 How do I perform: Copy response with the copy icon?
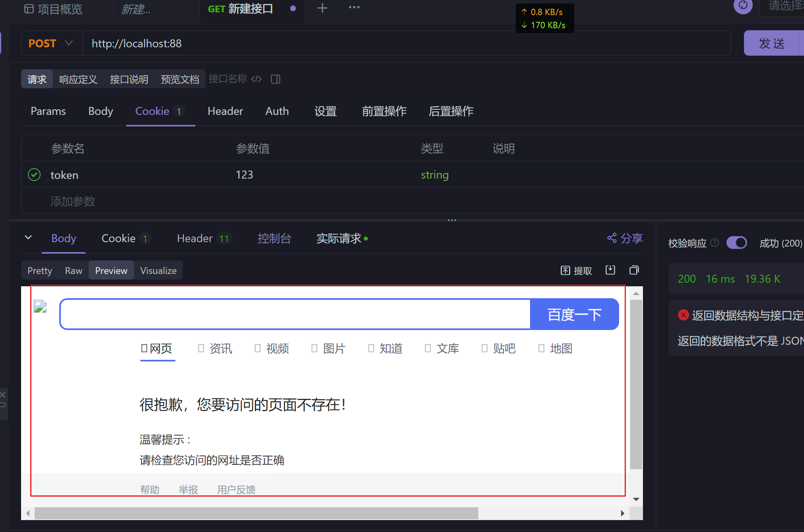(634, 270)
